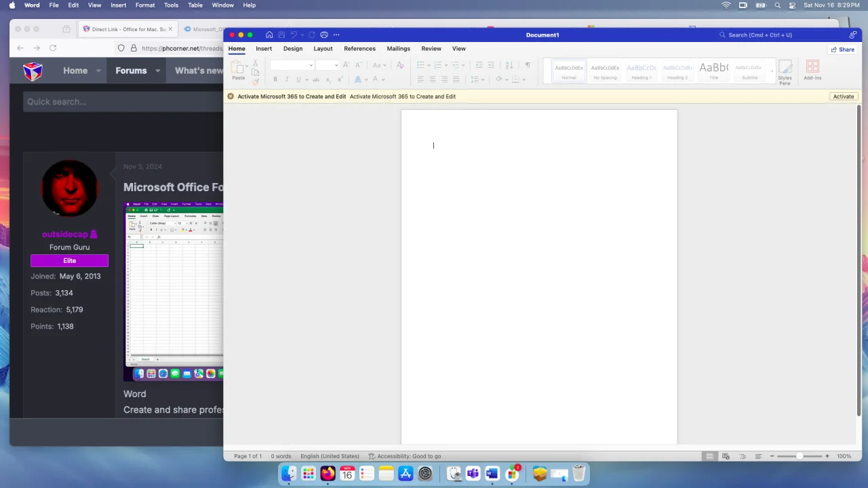Click the Save icon in Word title bar
Image resolution: width=868 pixels, height=488 pixels.
pyautogui.click(x=281, y=35)
